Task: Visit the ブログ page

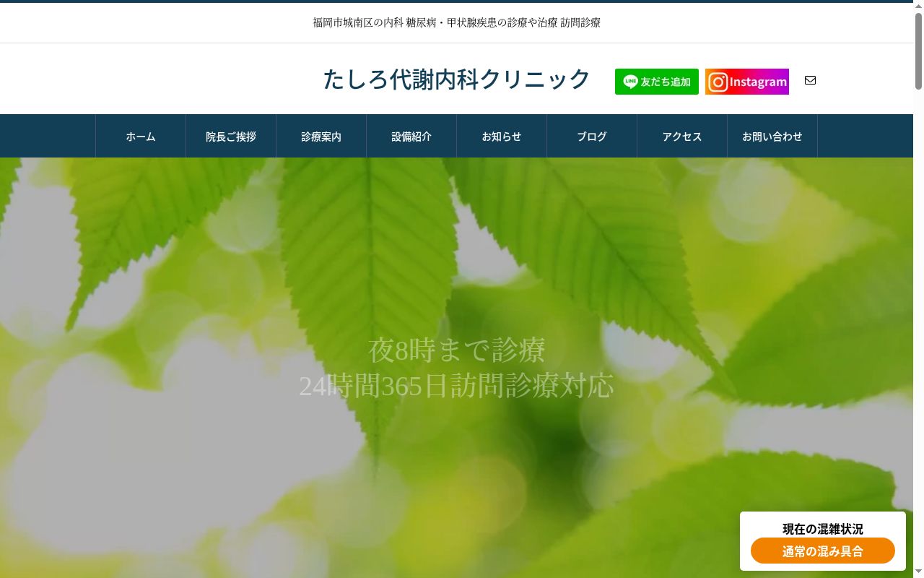Action: click(592, 136)
